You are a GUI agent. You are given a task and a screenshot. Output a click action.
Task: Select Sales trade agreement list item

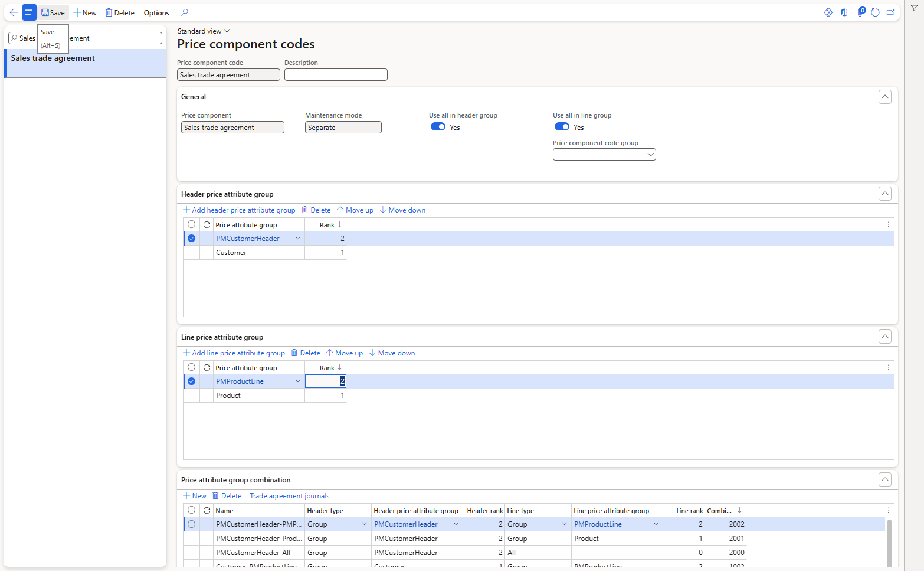[x=85, y=63]
